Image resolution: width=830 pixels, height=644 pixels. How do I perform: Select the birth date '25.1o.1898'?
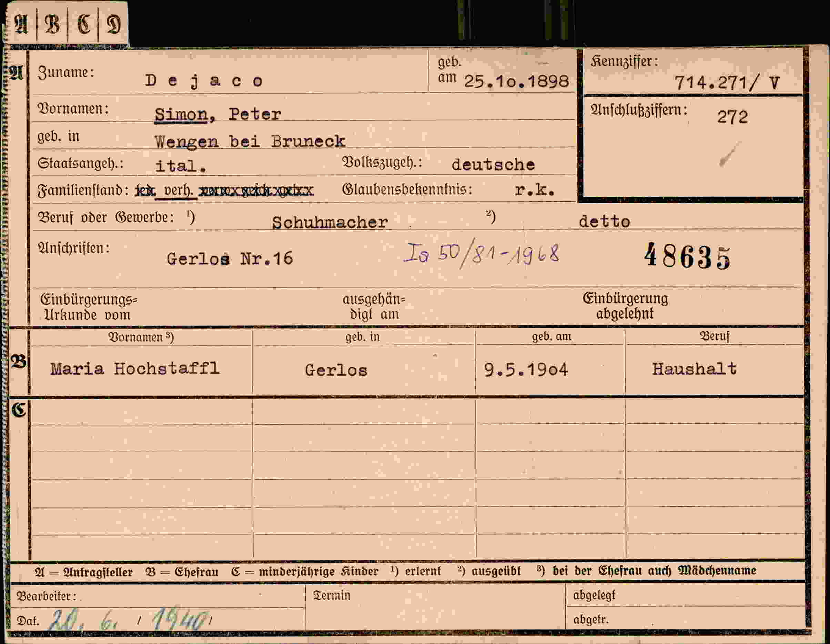tap(516, 81)
